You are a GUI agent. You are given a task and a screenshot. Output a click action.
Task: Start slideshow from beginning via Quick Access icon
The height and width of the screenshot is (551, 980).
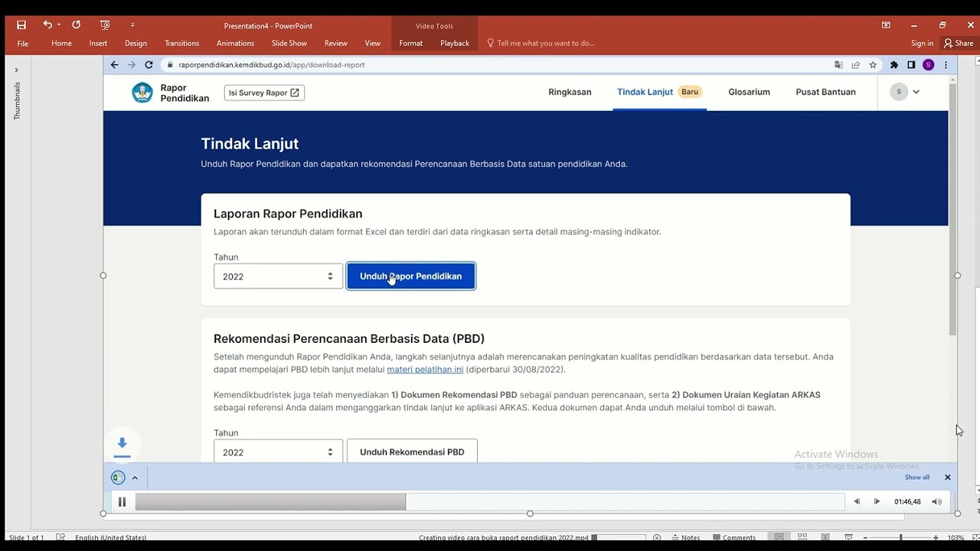105,25
